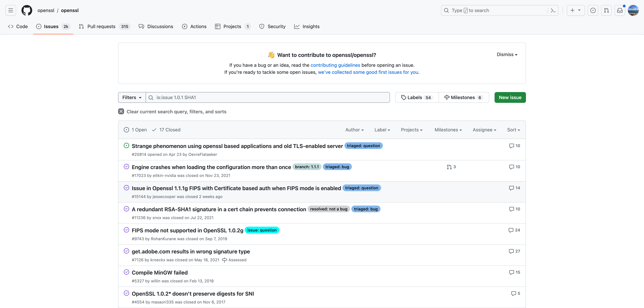Open the command palette icon
The width and height of the screenshot is (644, 308).
(553, 10)
